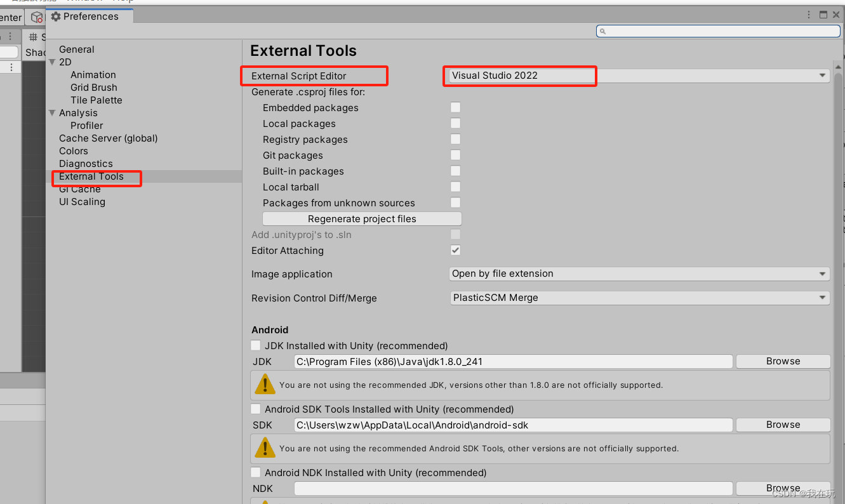Click the grid icon tab in background window

(x=33, y=38)
